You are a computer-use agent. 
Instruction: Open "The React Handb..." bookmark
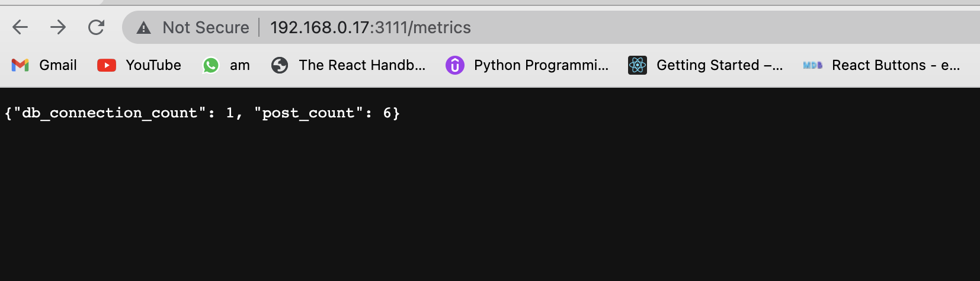(362, 65)
